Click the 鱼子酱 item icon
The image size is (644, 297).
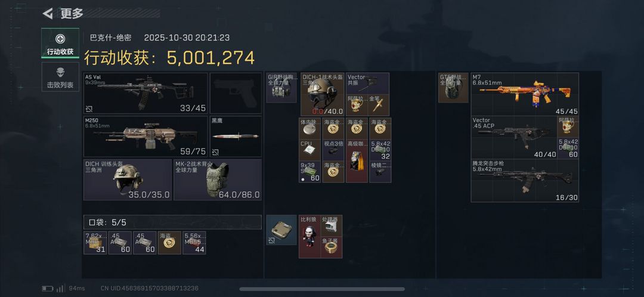[x=332, y=247]
